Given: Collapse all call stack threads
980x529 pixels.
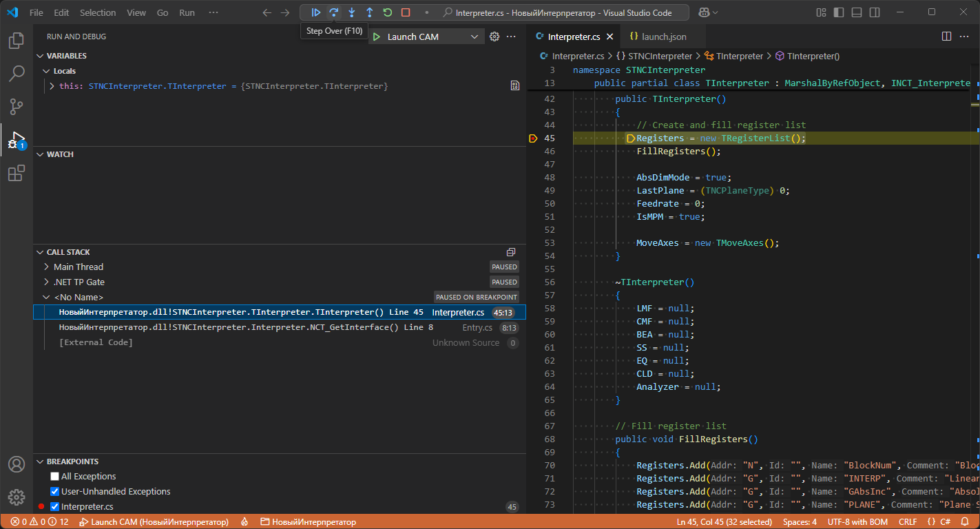Looking at the screenshot, I should pyautogui.click(x=511, y=252).
